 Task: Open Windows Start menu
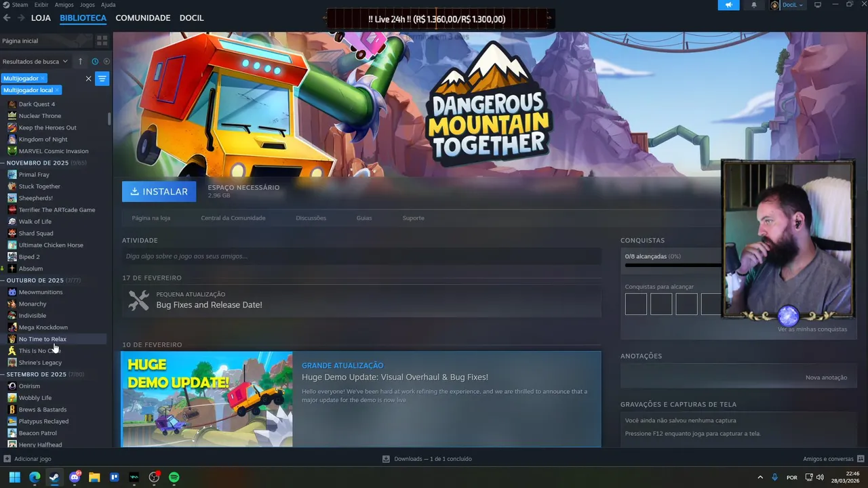click(14, 477)
